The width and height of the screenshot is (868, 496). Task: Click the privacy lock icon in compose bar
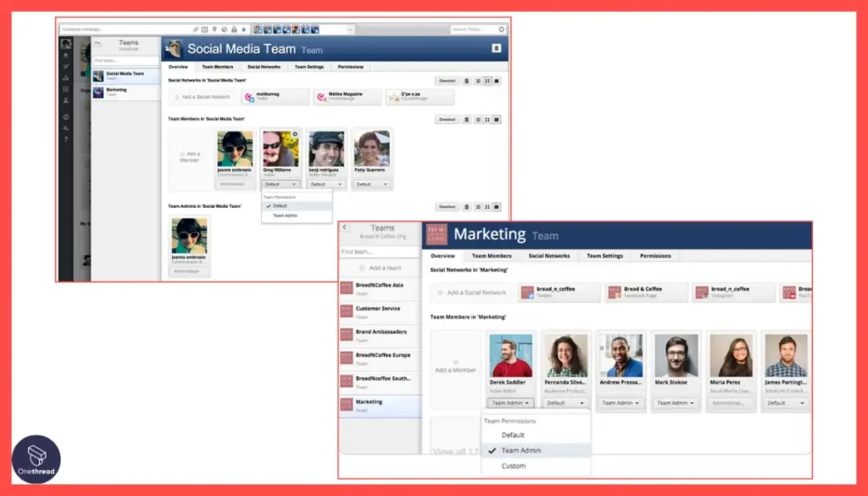234,30
